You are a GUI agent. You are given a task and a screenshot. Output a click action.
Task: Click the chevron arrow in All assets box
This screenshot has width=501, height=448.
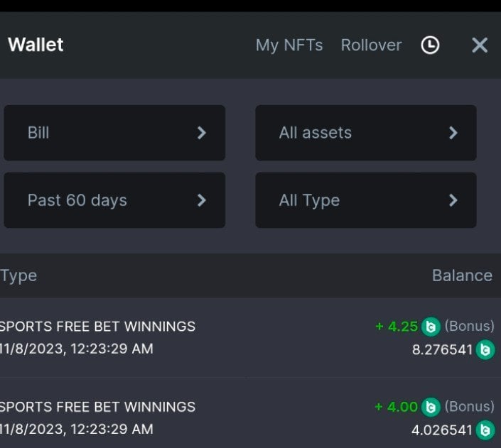tap(453, 133)
